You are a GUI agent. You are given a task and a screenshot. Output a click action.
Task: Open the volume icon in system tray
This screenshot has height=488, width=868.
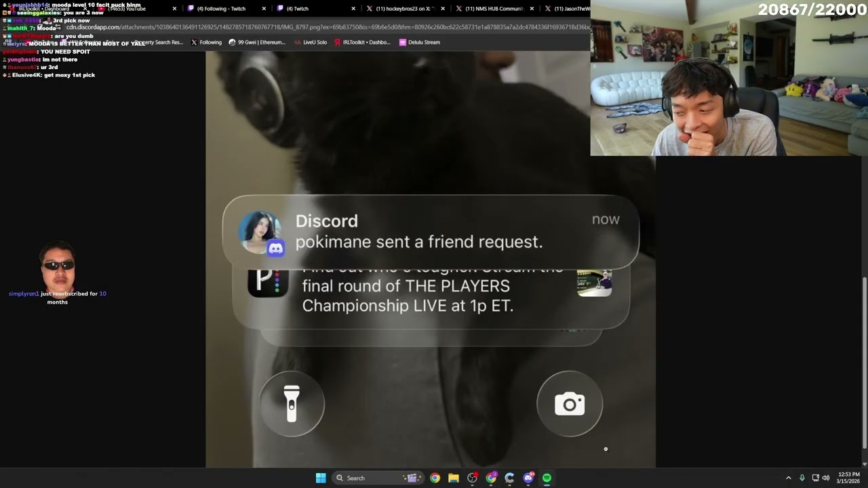(x=826, y=478)
